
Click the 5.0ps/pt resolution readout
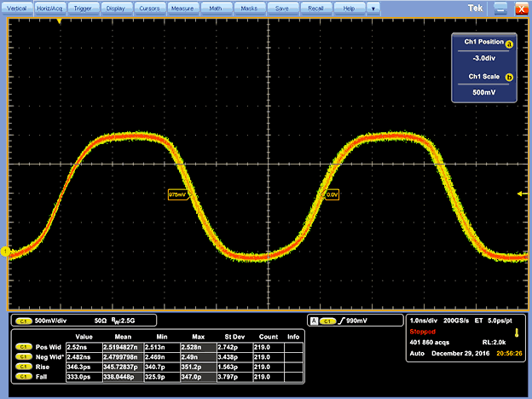500,321
